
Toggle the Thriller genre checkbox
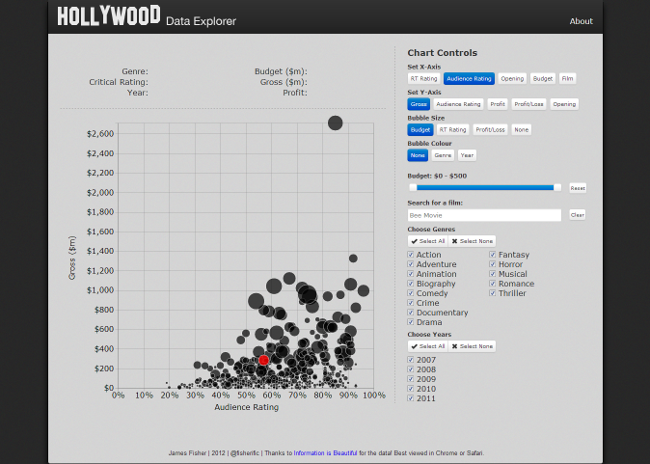[492, 293]
